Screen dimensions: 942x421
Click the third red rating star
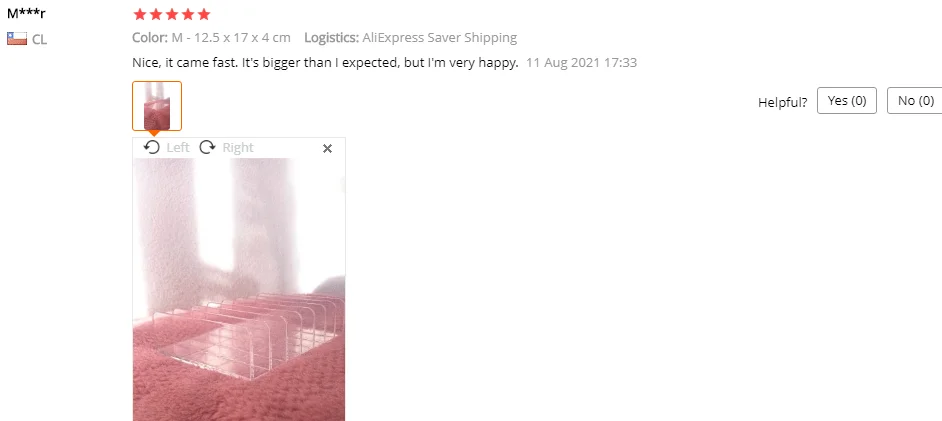(x=172, y=14)
